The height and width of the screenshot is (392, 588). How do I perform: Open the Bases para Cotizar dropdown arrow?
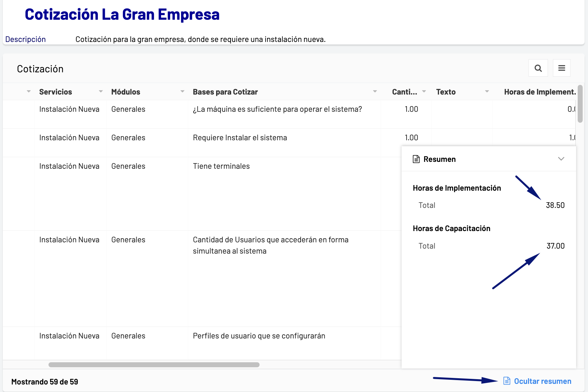click(375, 91)
